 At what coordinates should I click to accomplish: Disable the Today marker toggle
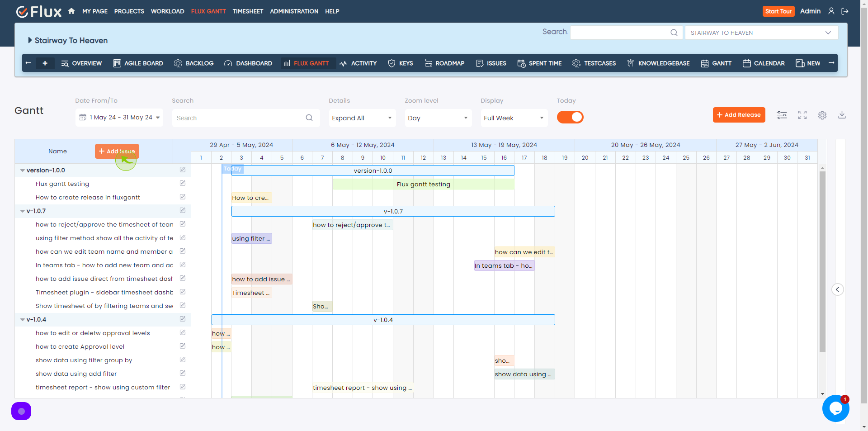point(570,117)
